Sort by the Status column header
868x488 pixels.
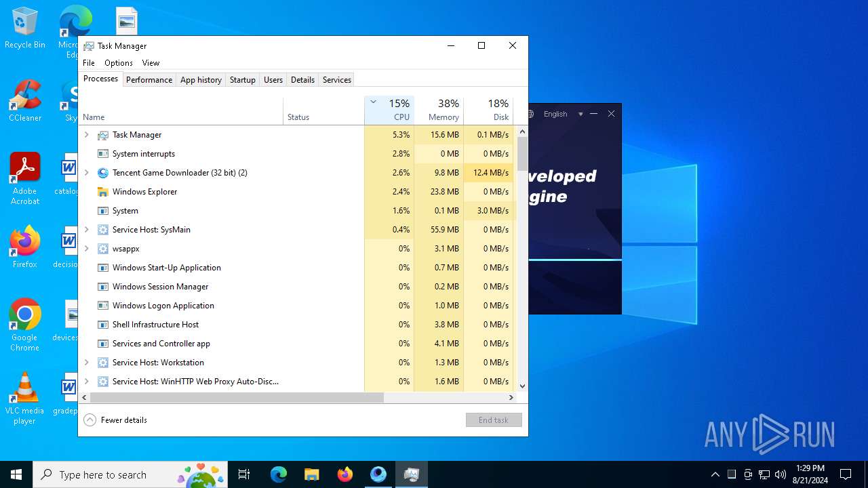point(323,110)
